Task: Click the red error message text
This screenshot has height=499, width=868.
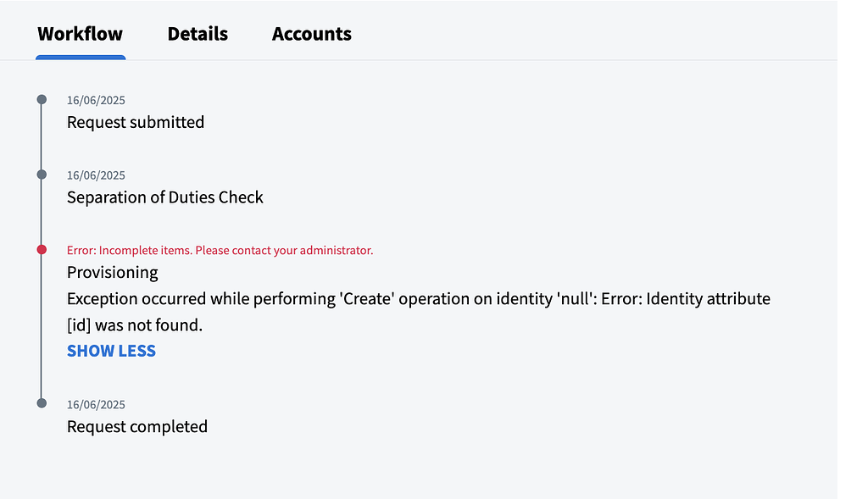Action: 220,250
